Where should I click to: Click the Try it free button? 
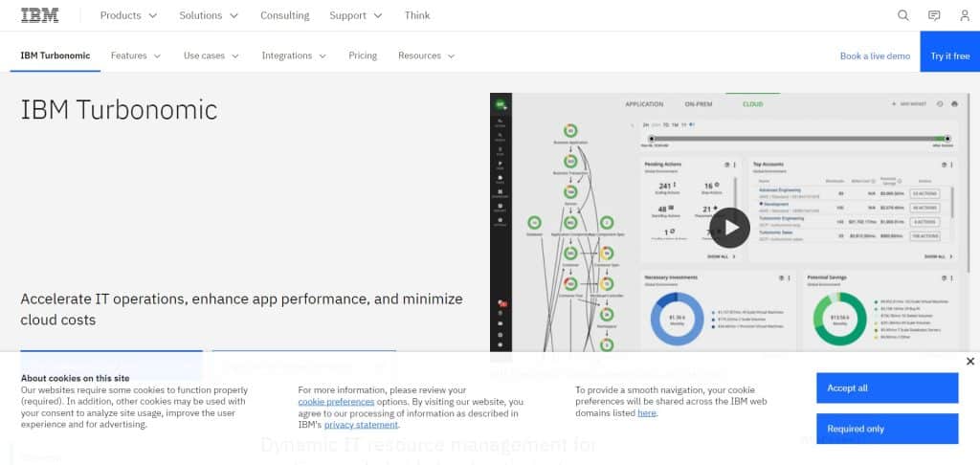pos(950,52)
